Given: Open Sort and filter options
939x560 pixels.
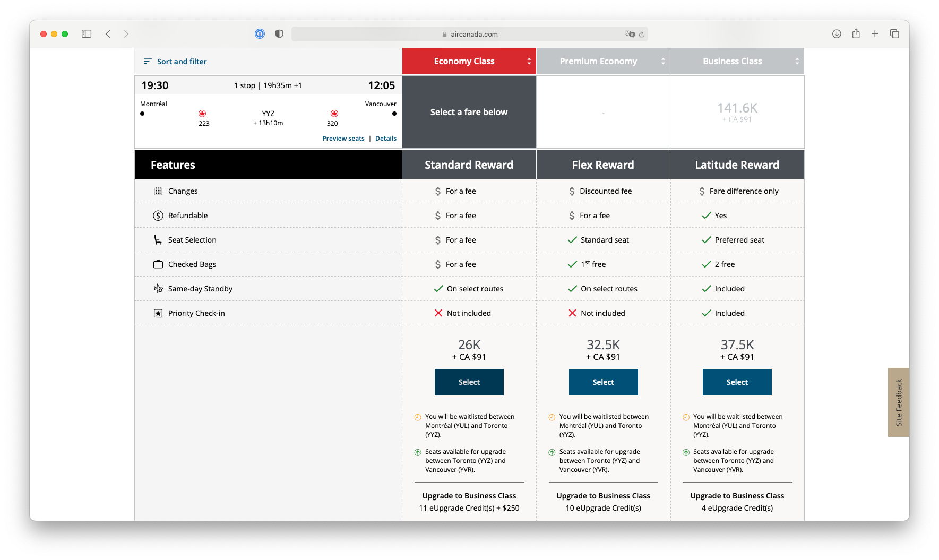Looking at the screenshot, I should 175,62.
